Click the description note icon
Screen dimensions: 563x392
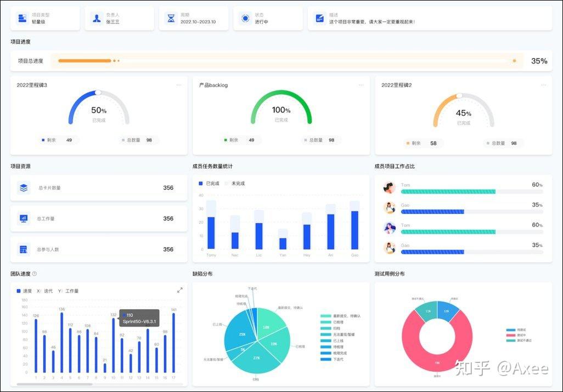tap(319, 18)
